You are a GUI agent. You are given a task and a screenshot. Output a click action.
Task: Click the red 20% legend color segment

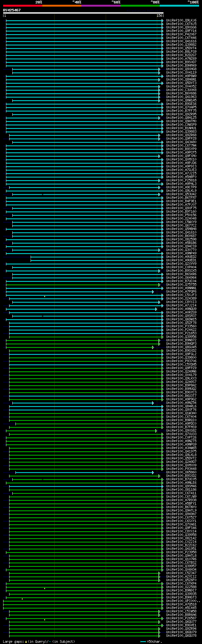point(22,6)
